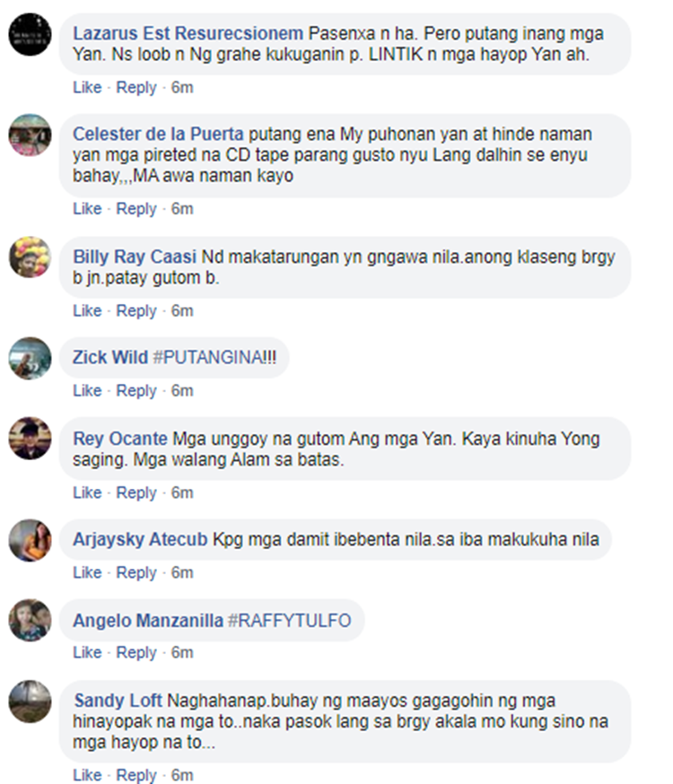
Task: Open Rey Ocante's profile picture
Action: point(30,438)
